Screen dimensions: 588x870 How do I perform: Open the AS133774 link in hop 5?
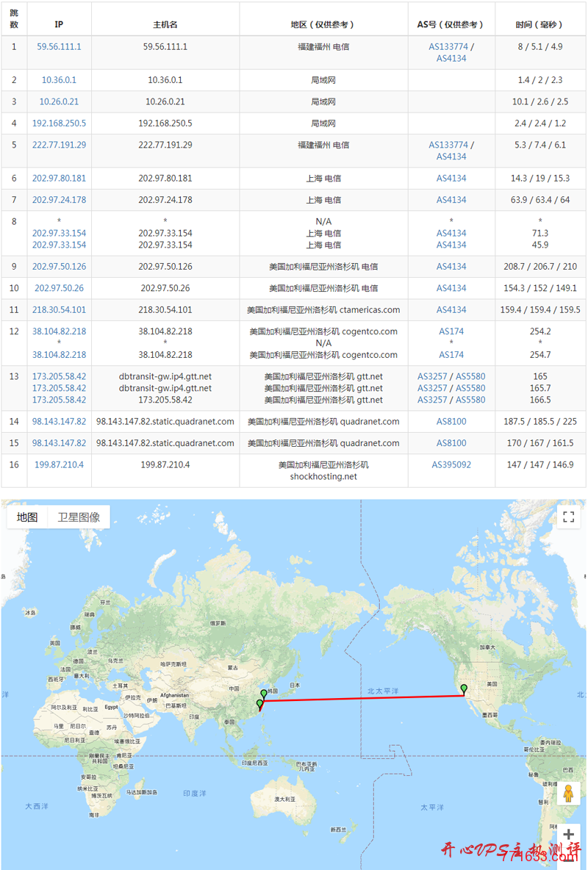click(x=448, y=145)
